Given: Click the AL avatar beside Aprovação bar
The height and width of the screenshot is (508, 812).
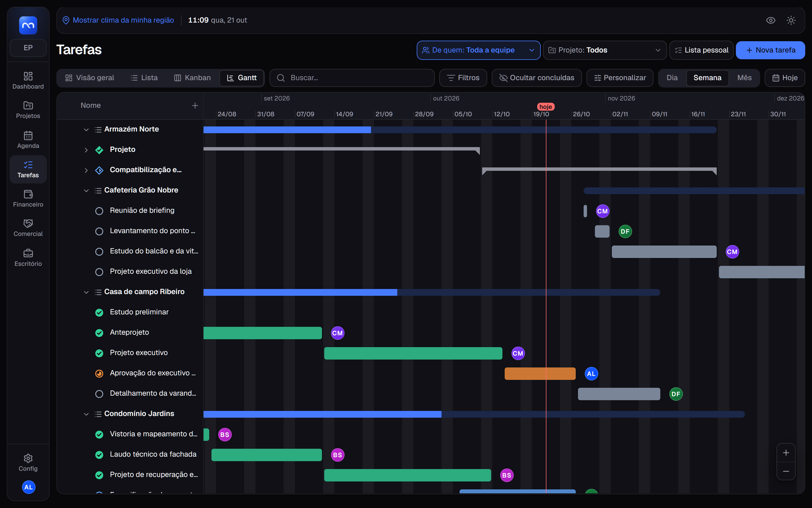Looking at the screenshot, I should (591, 374).
